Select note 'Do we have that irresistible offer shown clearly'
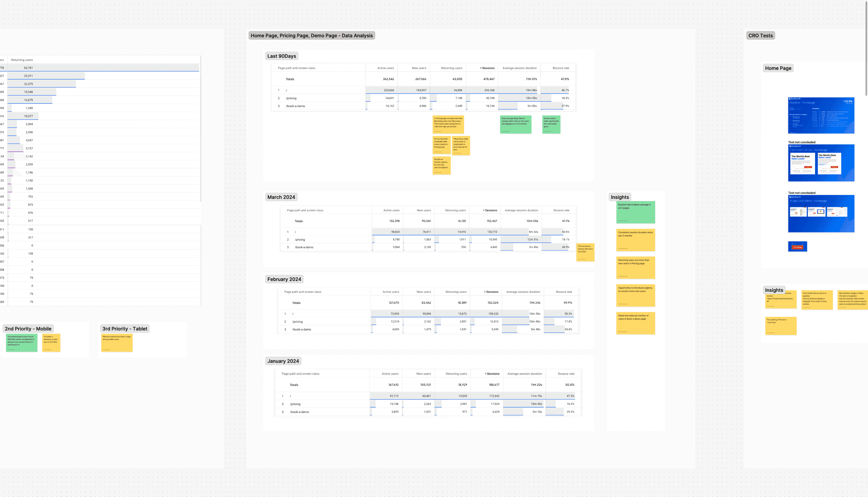The width and height of the screenshot is (868, 497). click(x=441, y=145)
